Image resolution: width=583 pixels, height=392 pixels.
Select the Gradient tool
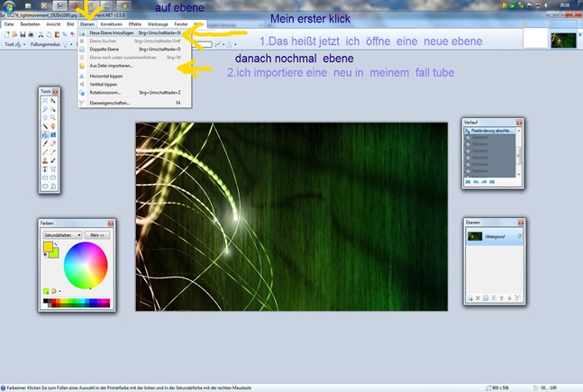click(53, 134)
